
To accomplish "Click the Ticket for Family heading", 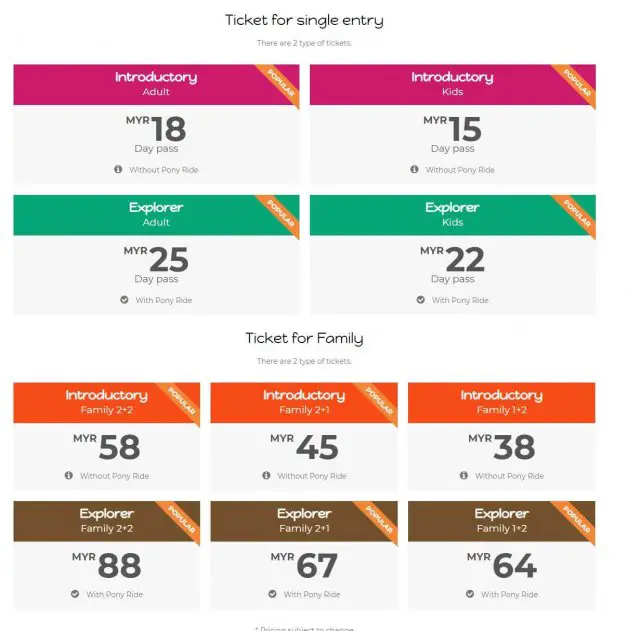I will pos(305,338).
